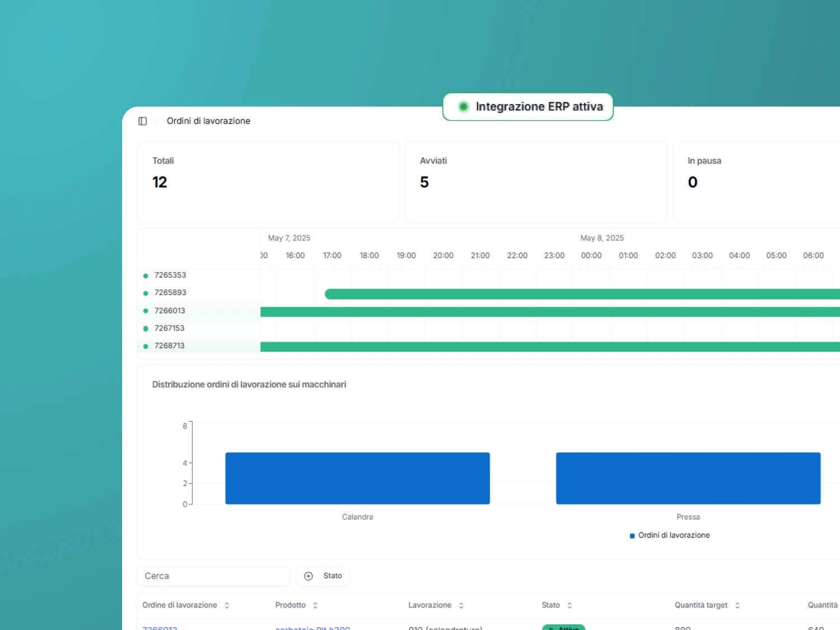Toggle Ordini di lavorazione legend swatch
The width and height of the screenshot is (840, 630).
[x=632, y=536]
